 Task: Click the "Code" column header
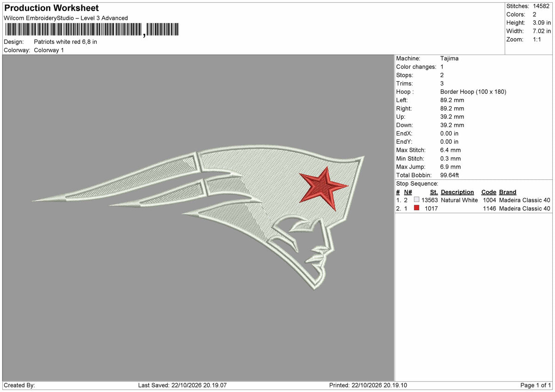[488, 192]
